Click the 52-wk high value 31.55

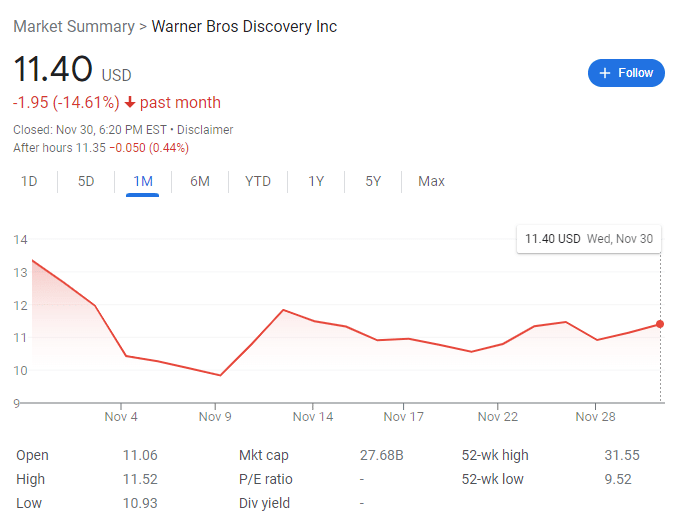pyautogui.click(x=622, y=455)
